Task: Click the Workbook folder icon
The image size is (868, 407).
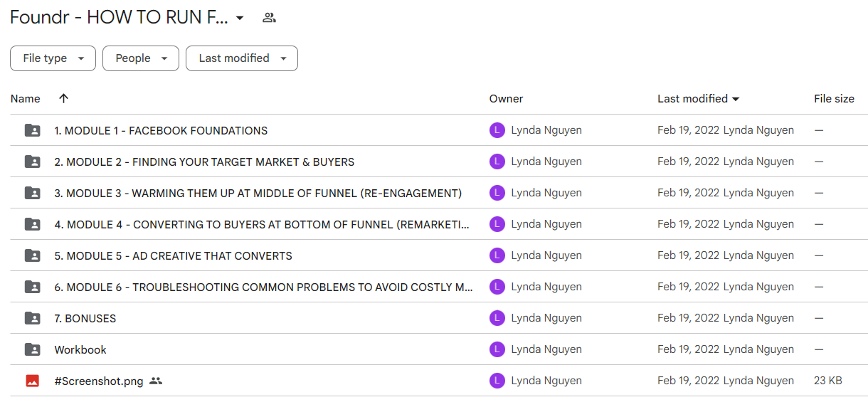Action: point(32,349)
